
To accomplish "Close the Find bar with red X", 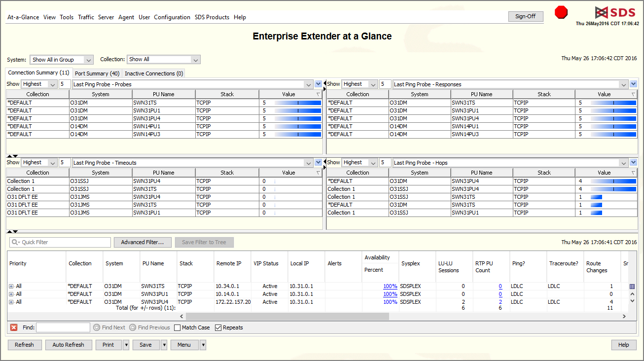I will tap(14, 327).
